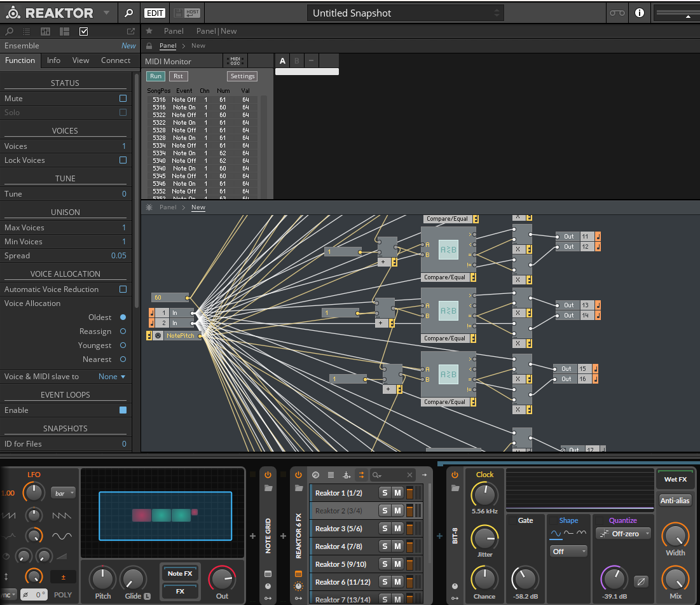Enable the Mute checkbox
The width and height of the screenshot is (700, 605).
tap(123, 99)
